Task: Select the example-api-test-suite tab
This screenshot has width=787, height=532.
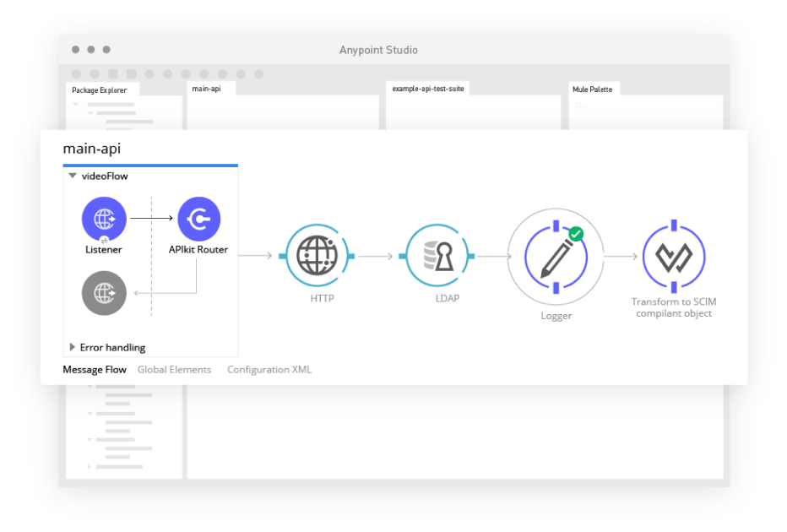Action: tap(428, 89)
